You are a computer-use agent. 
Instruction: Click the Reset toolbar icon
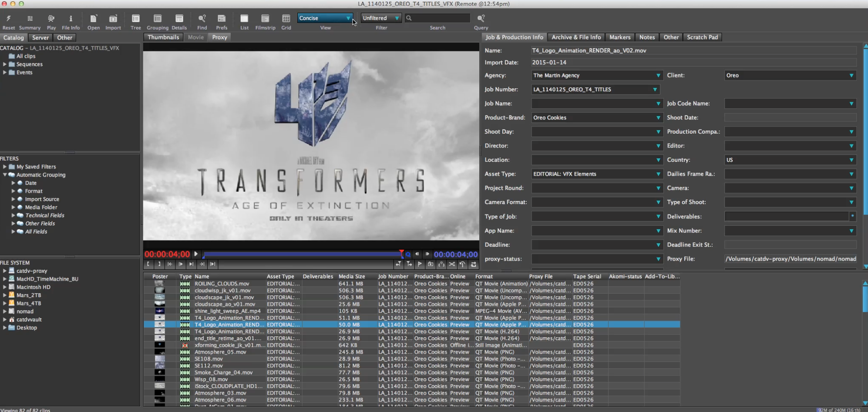tap(9, 18)
